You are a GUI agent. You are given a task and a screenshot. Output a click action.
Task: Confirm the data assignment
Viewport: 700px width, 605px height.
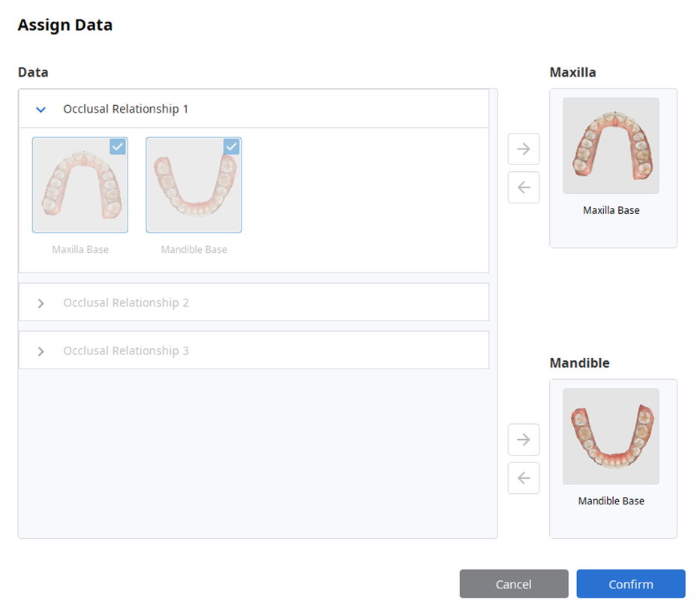pos(630,583)
